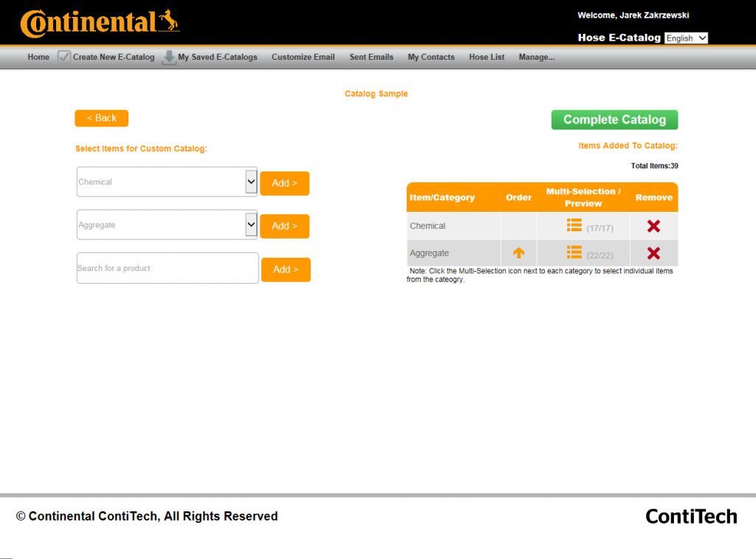Viewport: 756px width, 559px height.
Task: Expand the Aggregate category dropdown
Action: [x=251, y=224]
